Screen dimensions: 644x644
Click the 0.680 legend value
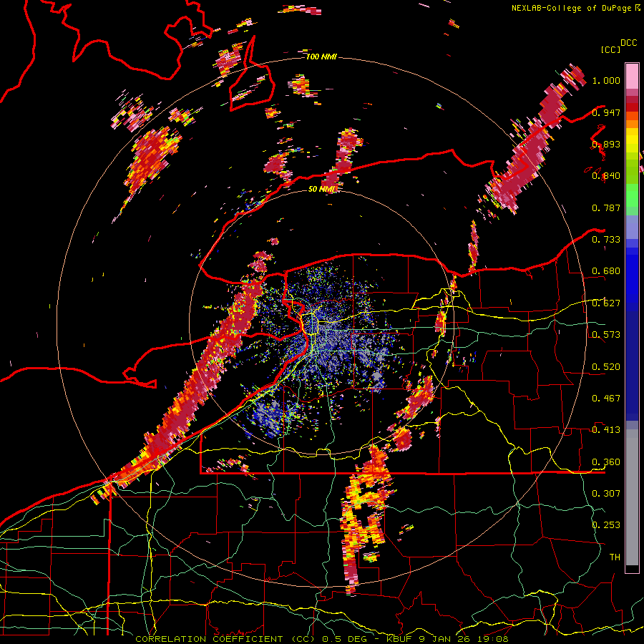pos(606,271)
